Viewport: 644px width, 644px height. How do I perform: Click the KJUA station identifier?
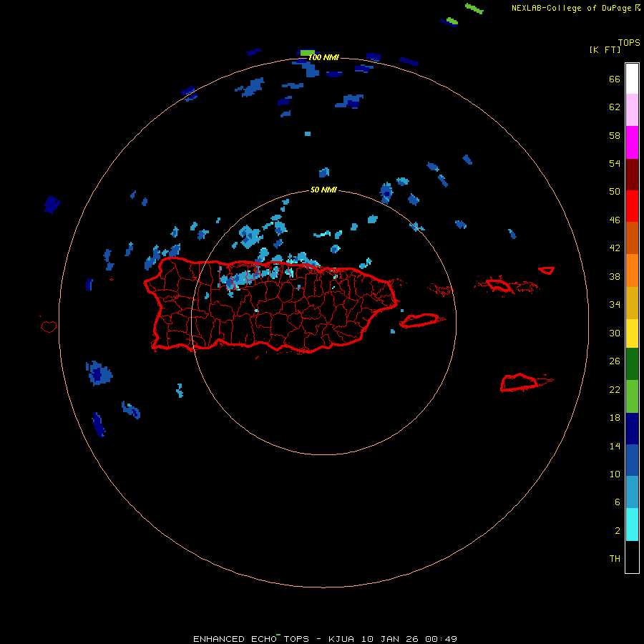pos(341,639)
